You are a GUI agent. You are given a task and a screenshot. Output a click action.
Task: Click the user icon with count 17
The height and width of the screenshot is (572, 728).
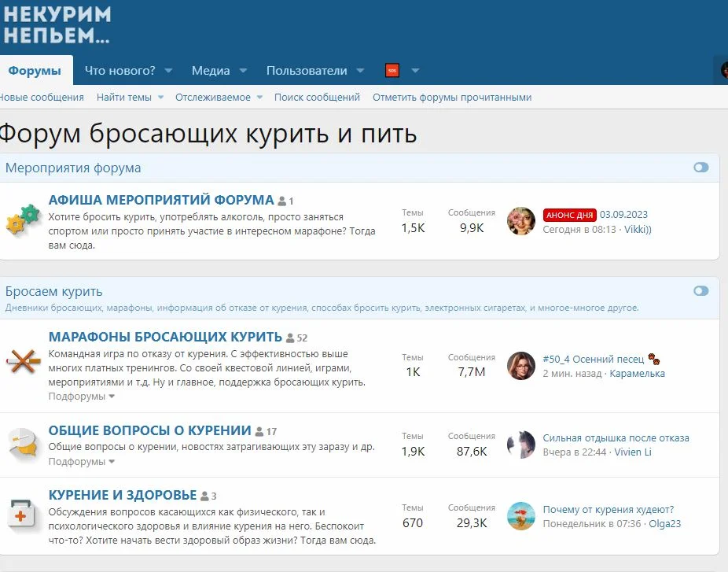click(x=259, y=432)
